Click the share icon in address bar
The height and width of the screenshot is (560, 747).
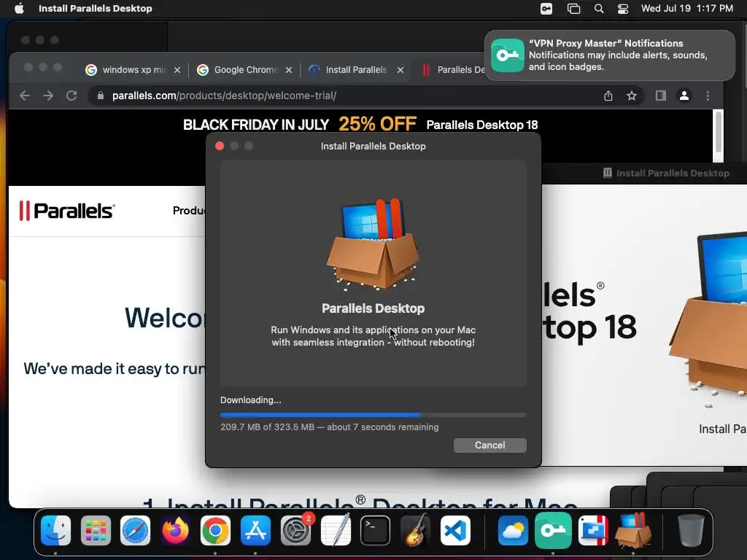(x=608, y=96)
